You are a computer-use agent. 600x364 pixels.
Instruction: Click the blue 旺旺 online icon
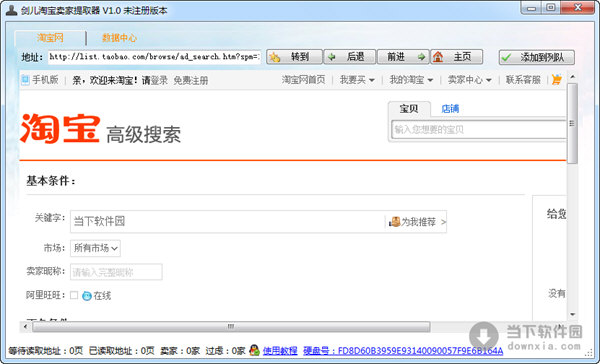[87, 295]
